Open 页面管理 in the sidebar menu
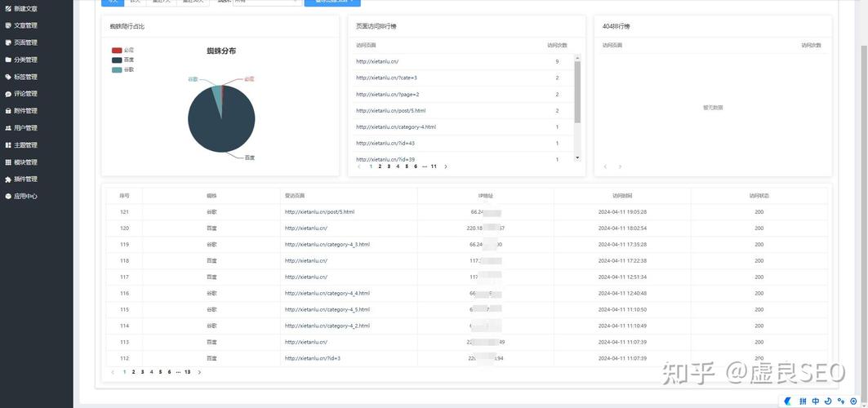 (25, 42)
